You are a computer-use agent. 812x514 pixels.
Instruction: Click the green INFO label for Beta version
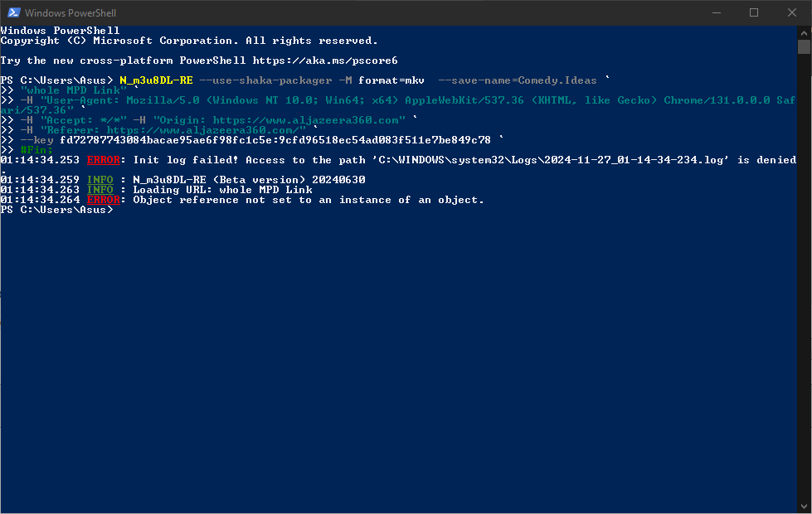tap(100, 180)
